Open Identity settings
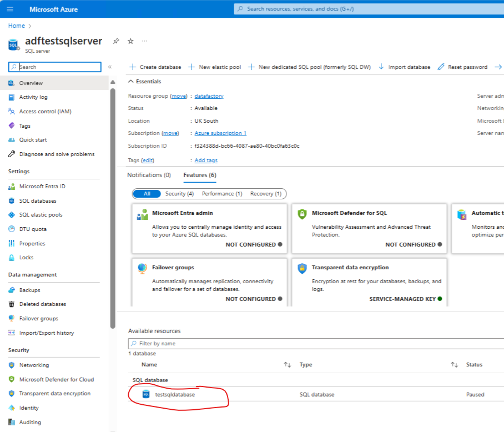 click(x=29, y=408)
